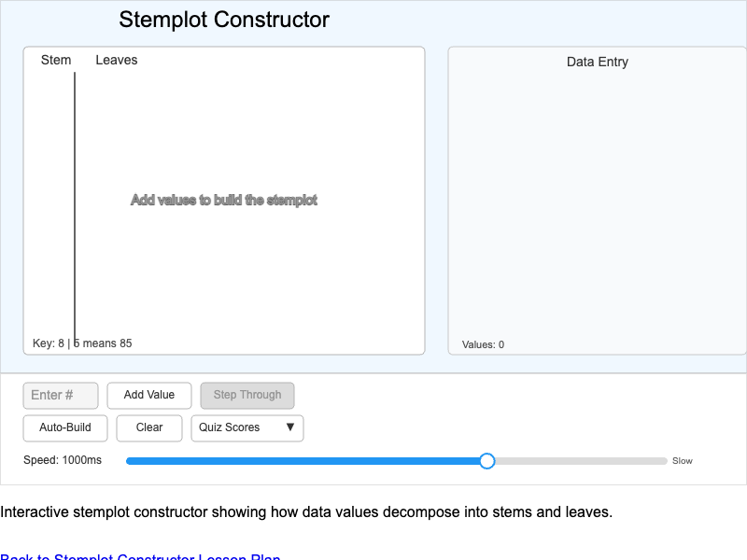Click the Stemplot Constructor page title
Screen dimensions: 747x560
tap(224, 19)
